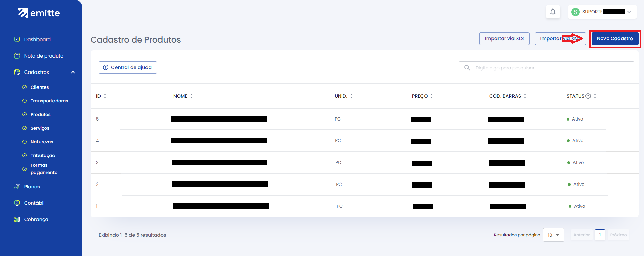Go to Tributação in the sidebar
The image size is (644, 256).
pos(43,155)
